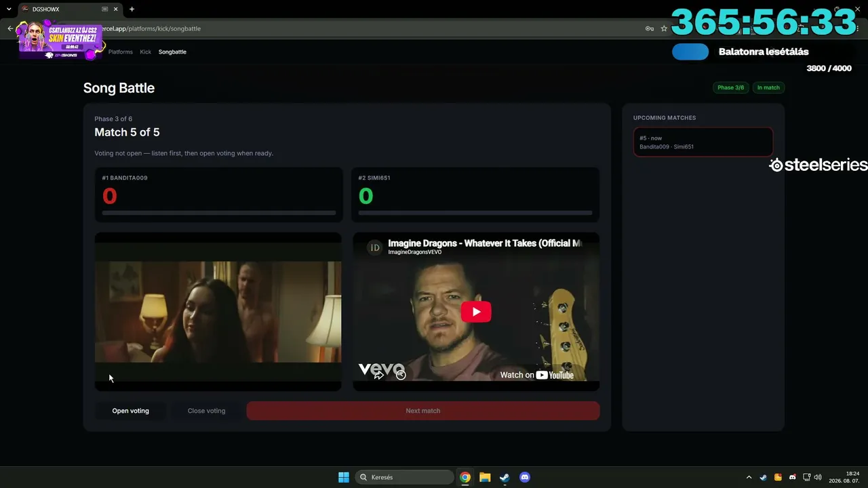The height and width of the screenshot is (488, 868).
Task: Open the clock and date at 18:24
Action: 843,477
